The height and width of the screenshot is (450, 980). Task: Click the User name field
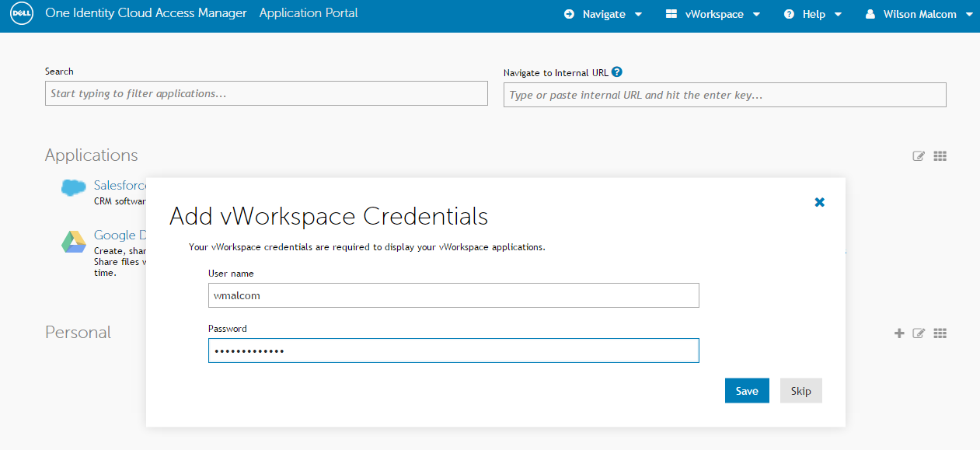pyautogui.click(x=453, y=295)
